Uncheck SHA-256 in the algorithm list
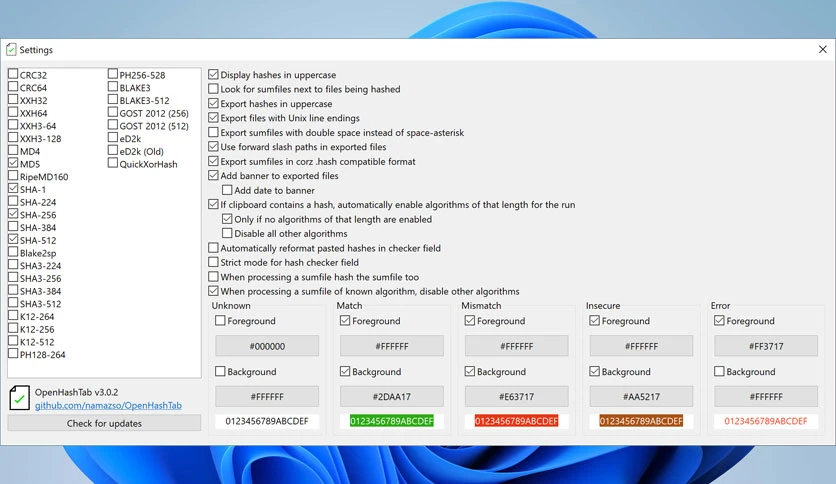Image resolution: width=836 pixels, height=484 pixels. 13,214
